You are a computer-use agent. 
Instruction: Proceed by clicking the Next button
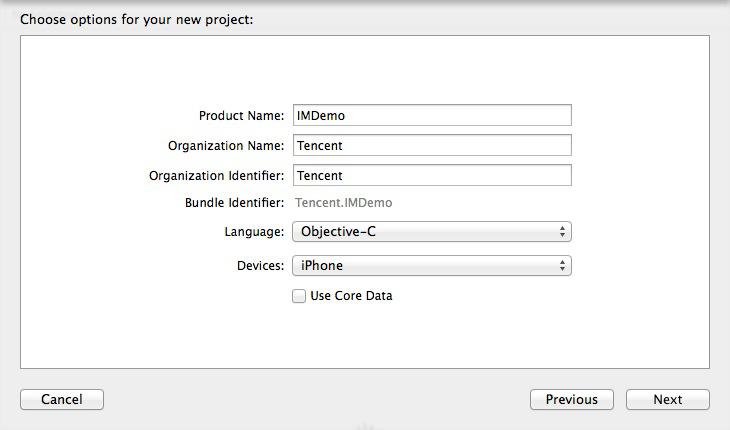667,399
